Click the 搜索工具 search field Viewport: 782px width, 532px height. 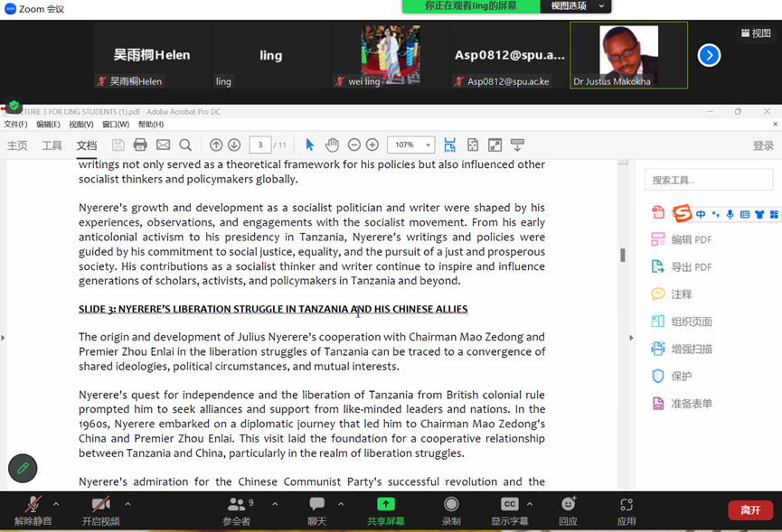709,180
